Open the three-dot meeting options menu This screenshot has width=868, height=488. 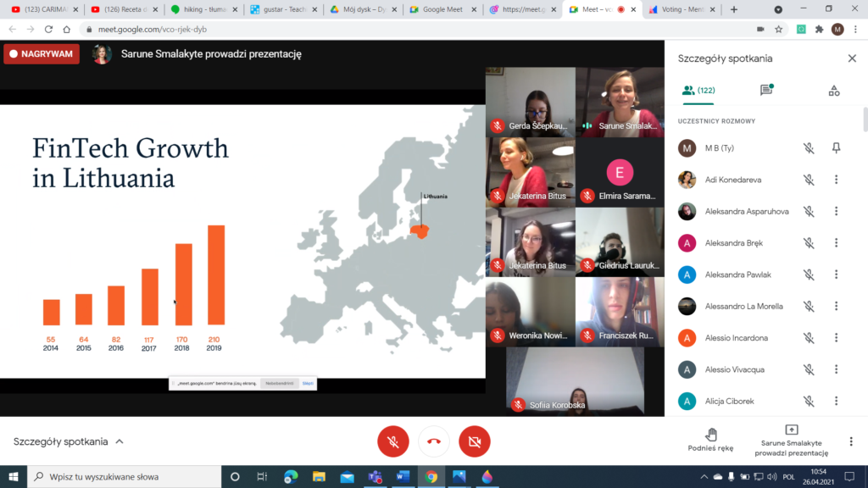tap(851, 441)
